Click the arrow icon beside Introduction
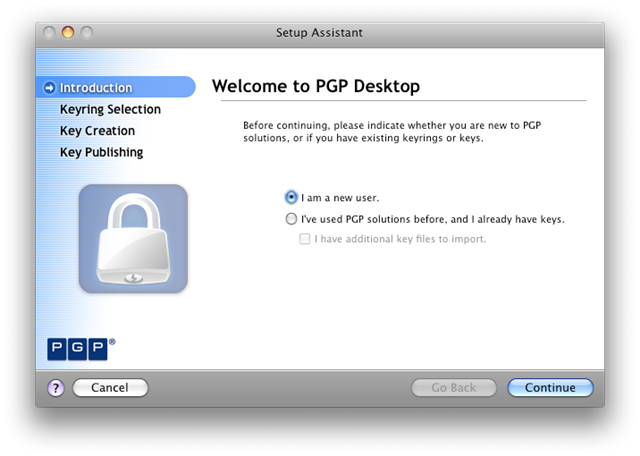 [49, 87]
